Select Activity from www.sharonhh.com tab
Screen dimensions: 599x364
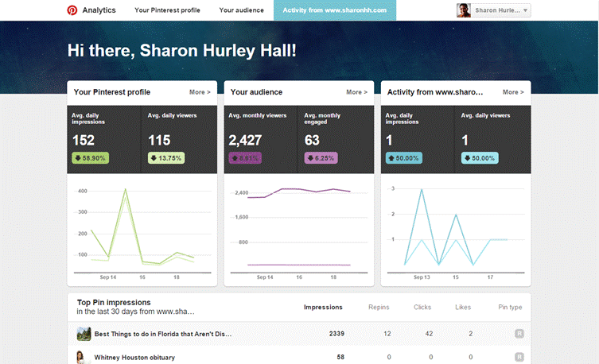point(334,10)
